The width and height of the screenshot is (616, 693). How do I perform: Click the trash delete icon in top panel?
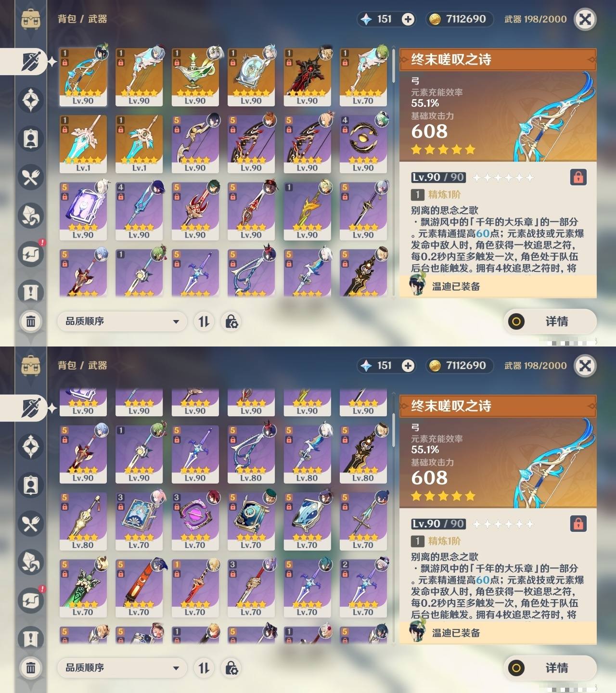coord(31,321)
